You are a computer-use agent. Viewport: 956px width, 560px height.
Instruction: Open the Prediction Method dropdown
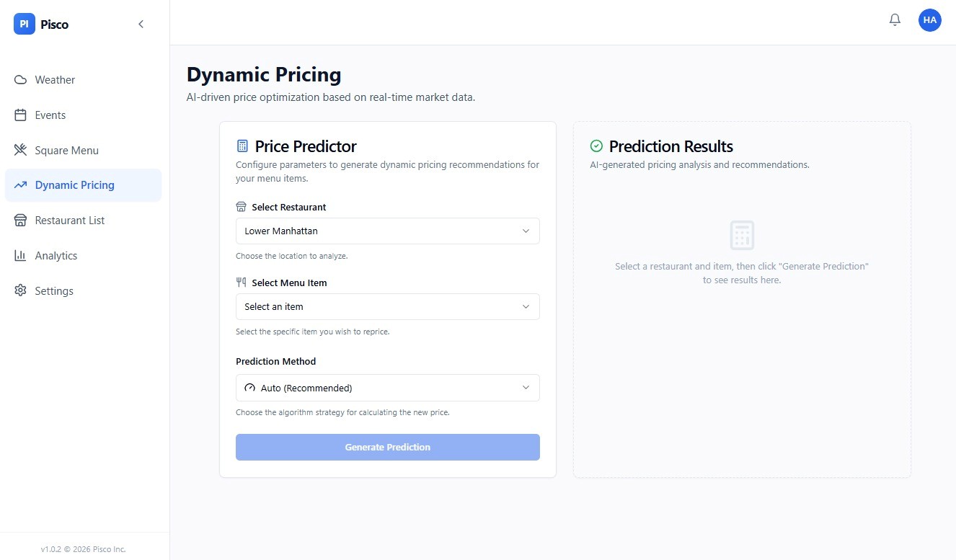click(x=387, y=388)
